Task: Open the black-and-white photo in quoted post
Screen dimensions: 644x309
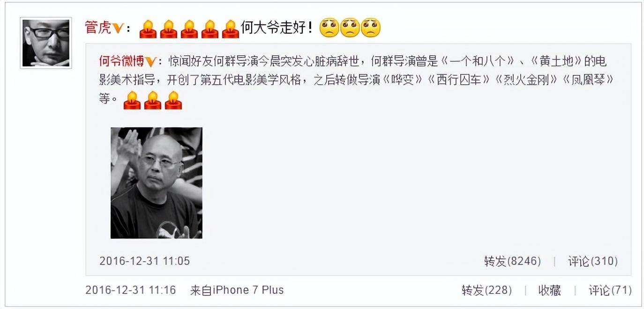Action: (x=157, y=183)
